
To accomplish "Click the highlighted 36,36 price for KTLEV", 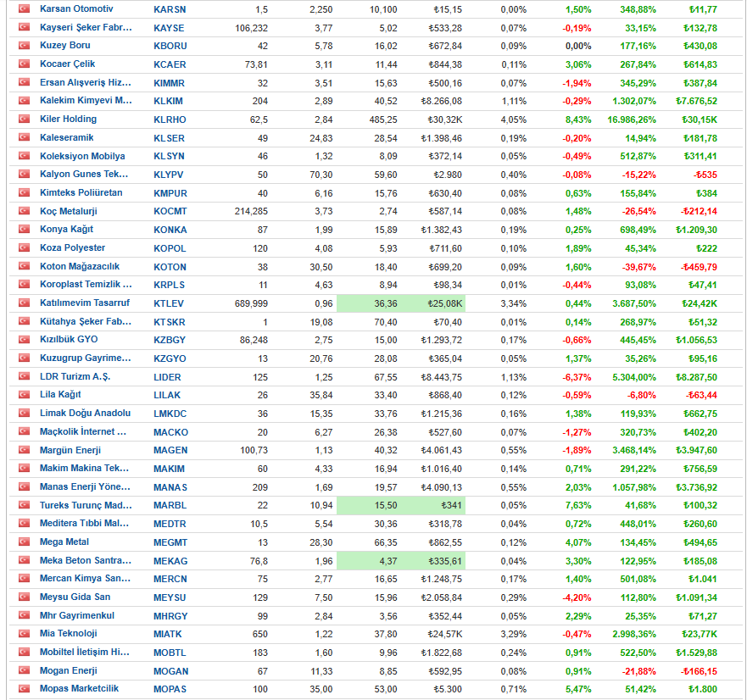I will click(x=386, y=303).
